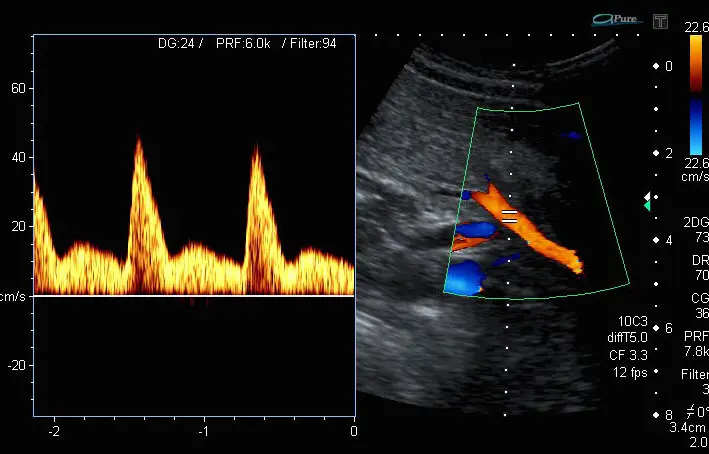Screen dimensions: 709x454
Task: Click the Doppler sample gate on the vessel
Action: click(x=510, y=216)
